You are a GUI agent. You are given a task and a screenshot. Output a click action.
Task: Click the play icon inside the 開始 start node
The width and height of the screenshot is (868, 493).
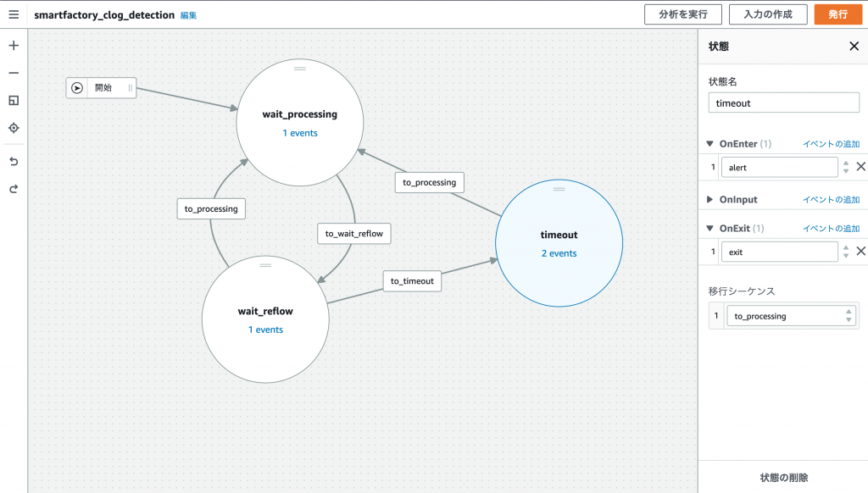pos(76,87)
